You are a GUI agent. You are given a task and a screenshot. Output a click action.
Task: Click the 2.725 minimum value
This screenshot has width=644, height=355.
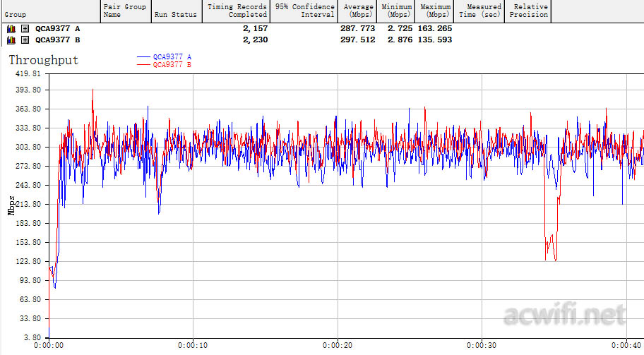click(400, 29)
